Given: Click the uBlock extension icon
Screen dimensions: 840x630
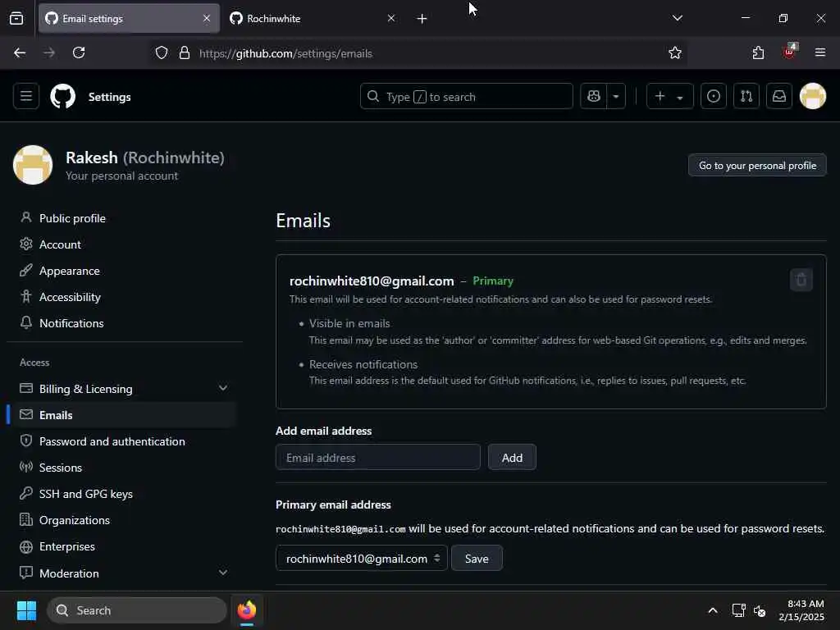Looking at the screenshot, I should pyautogui.click(x=790, y=52).
